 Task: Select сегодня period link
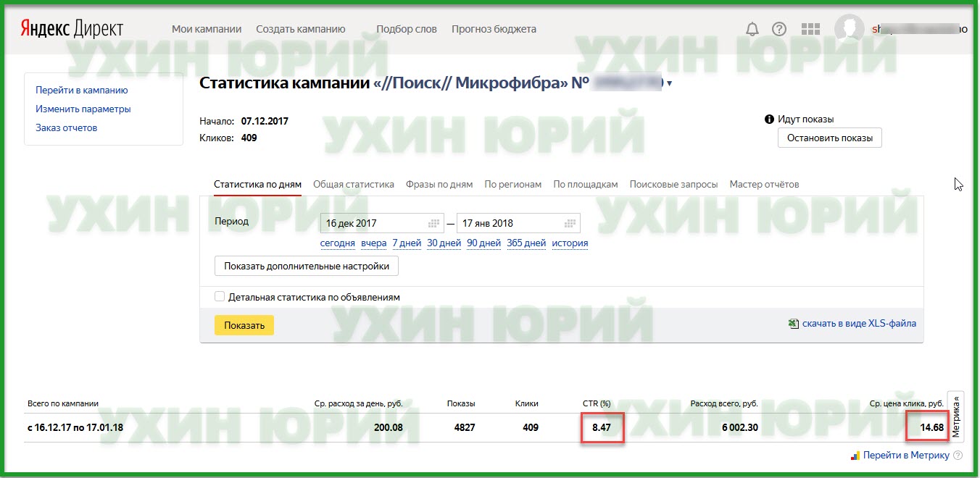pyautogui.click(x=338, y=243)
